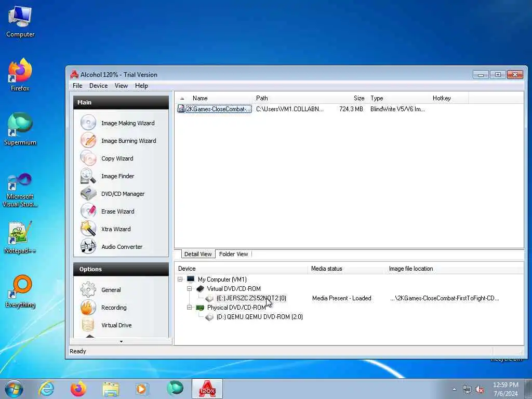Open the View menu
532x399 pixels.
pyautogui.click(x=121, y=86)
